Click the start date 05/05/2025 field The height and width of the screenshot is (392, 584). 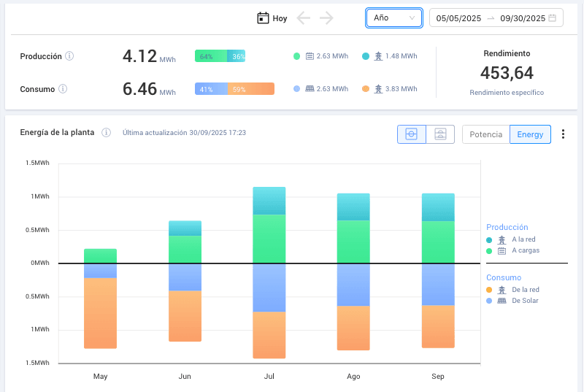(458, 18)
